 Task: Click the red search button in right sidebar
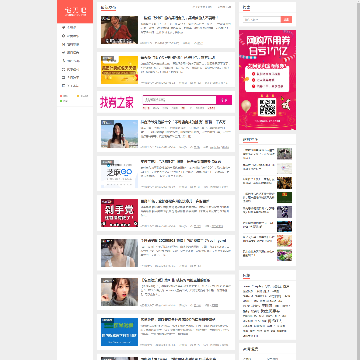286,20
